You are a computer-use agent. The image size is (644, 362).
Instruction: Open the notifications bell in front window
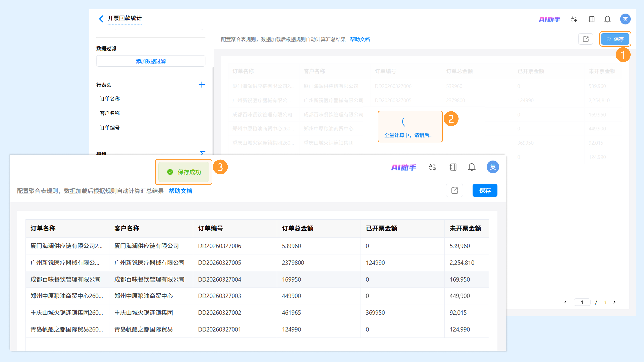pos(471,167)
